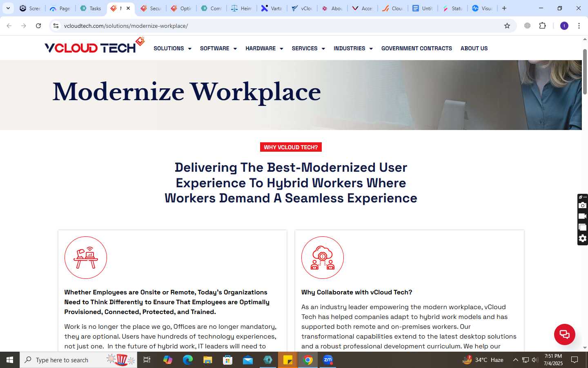Click the Why Collaborate with vCloud Tech? heading
The image size is (588, 368).
tap(357, 292)
